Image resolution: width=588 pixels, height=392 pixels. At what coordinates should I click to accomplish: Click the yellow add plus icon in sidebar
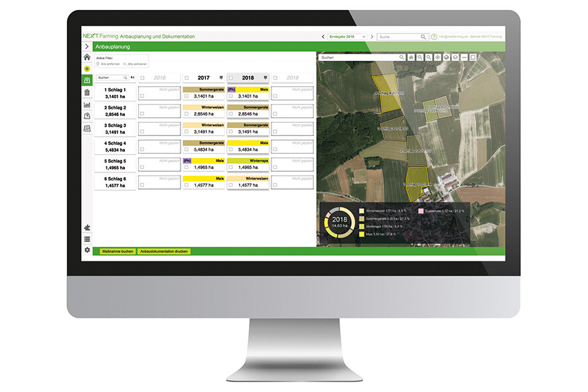(87, 69)
